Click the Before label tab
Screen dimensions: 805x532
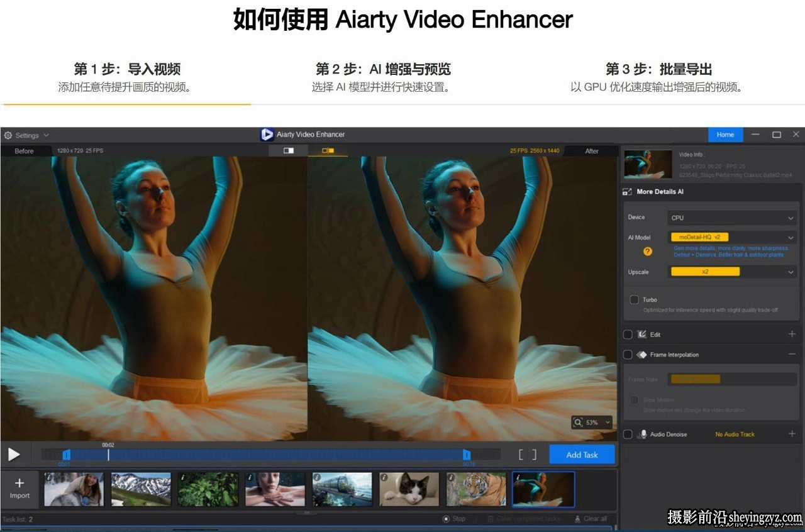point(25,151)
